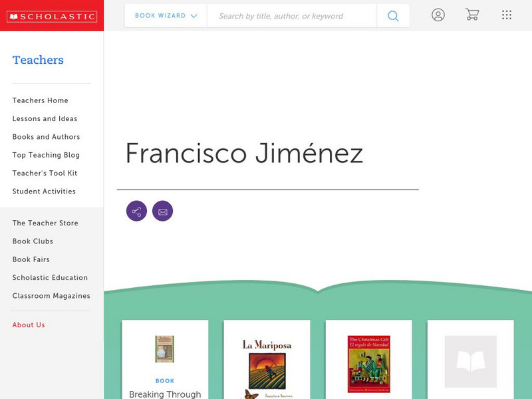Screen dimensions: 532x399
Task: Open the La Mariposa book cover
Action: click(x=269, y=359)
